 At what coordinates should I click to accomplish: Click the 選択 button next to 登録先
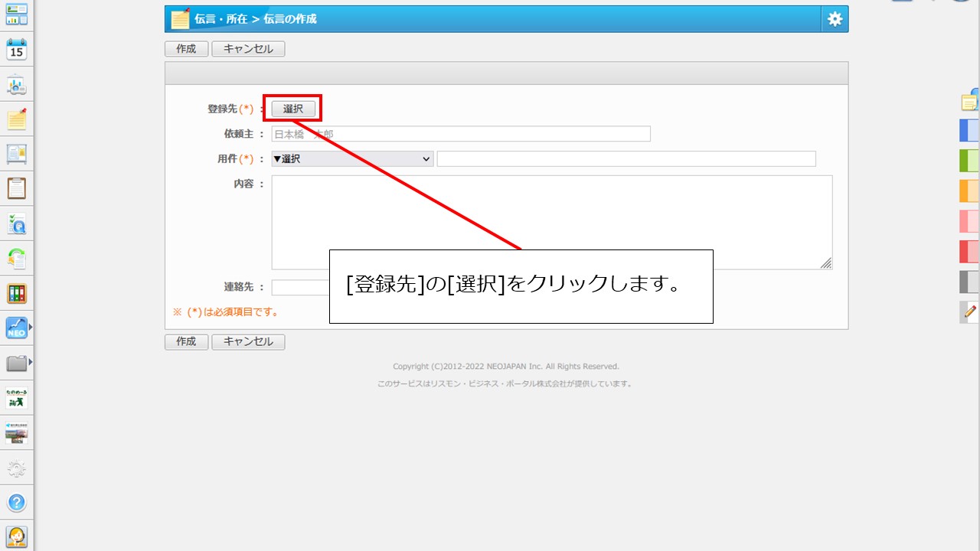pos(293,109)
